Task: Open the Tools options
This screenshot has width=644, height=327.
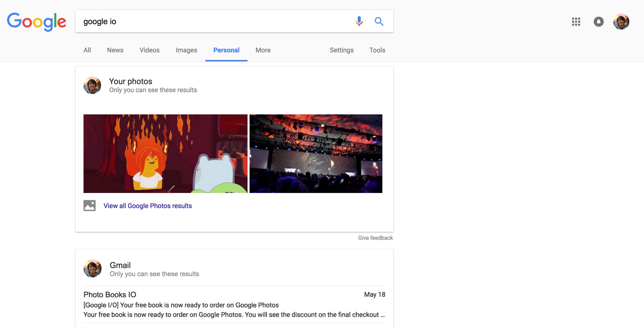Action: (x=377, y=50)
